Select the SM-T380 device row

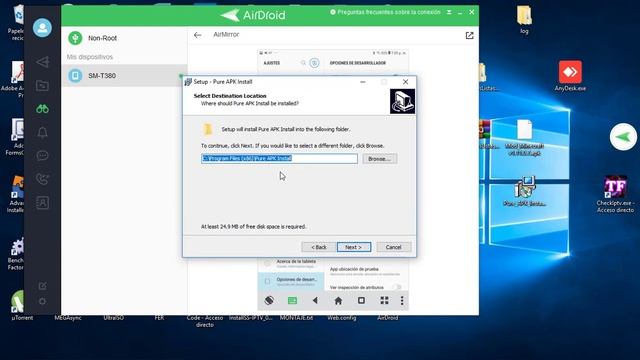coord(124,76)
